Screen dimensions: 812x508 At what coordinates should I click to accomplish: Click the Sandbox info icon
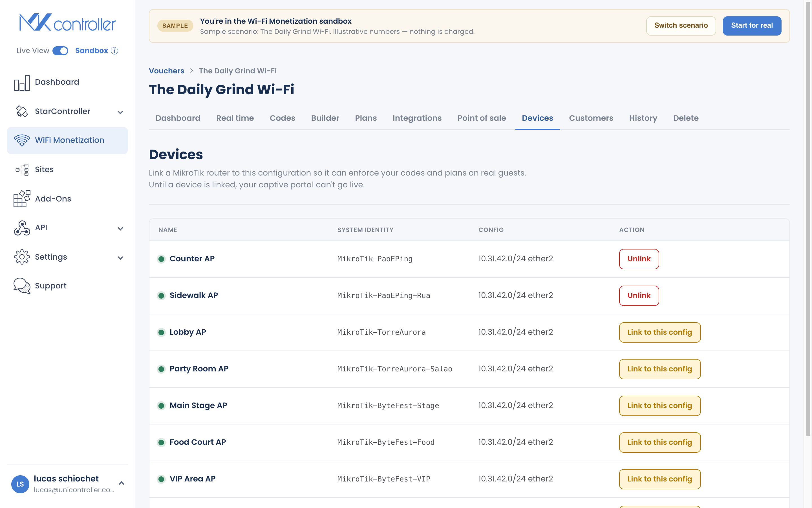point(115,51)
